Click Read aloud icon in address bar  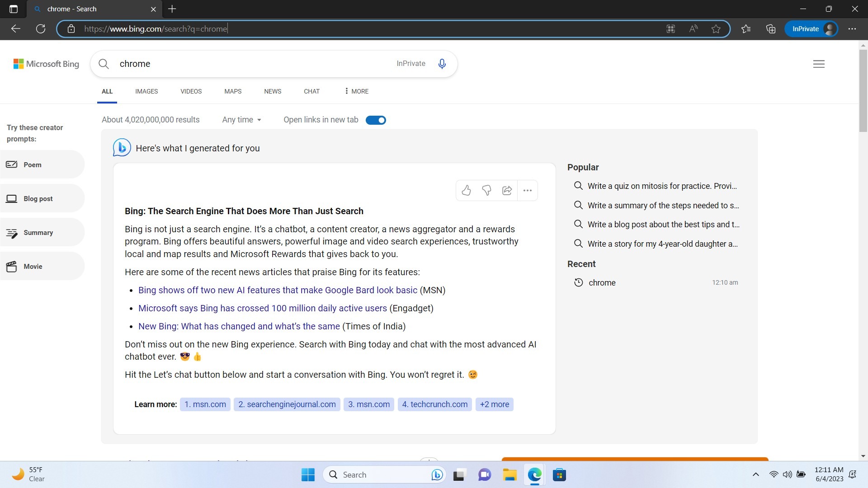[693, 29]
